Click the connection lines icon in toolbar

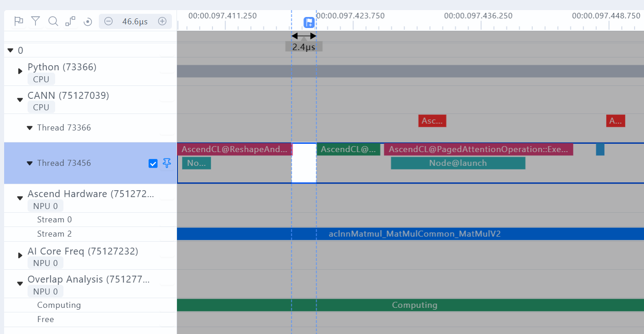[x=70, y=21]
